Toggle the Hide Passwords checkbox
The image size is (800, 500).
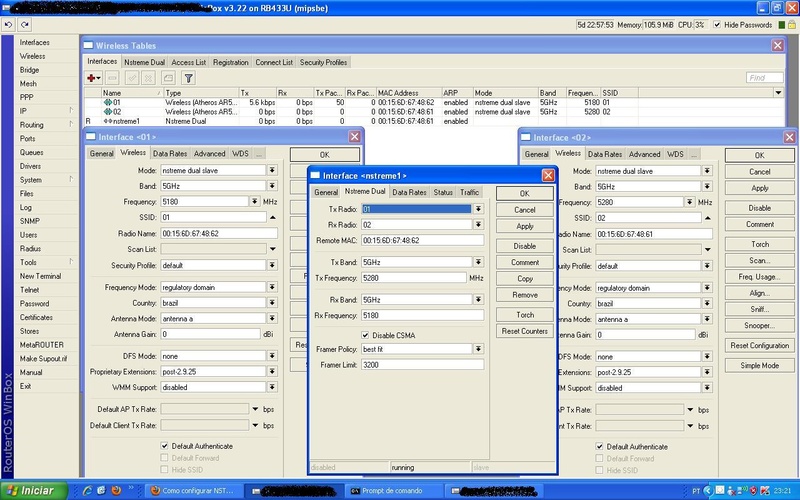click(717, 24)
